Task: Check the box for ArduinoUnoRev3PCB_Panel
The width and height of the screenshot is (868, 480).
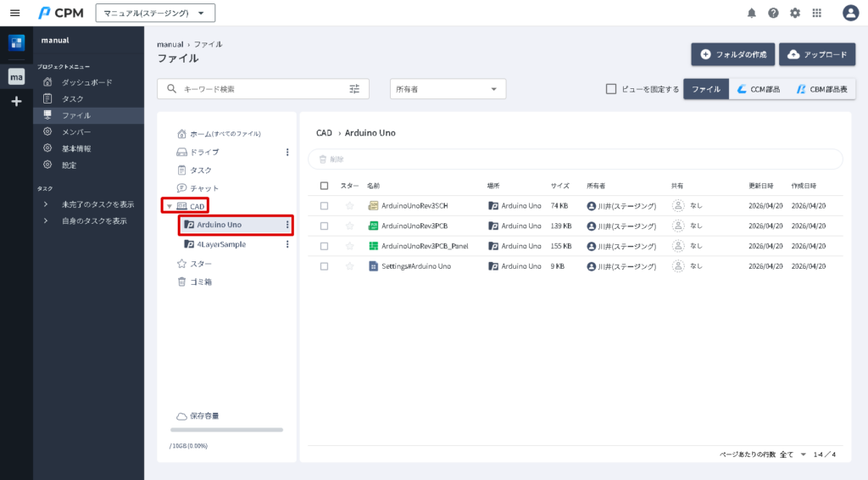Action: (324, 246)
